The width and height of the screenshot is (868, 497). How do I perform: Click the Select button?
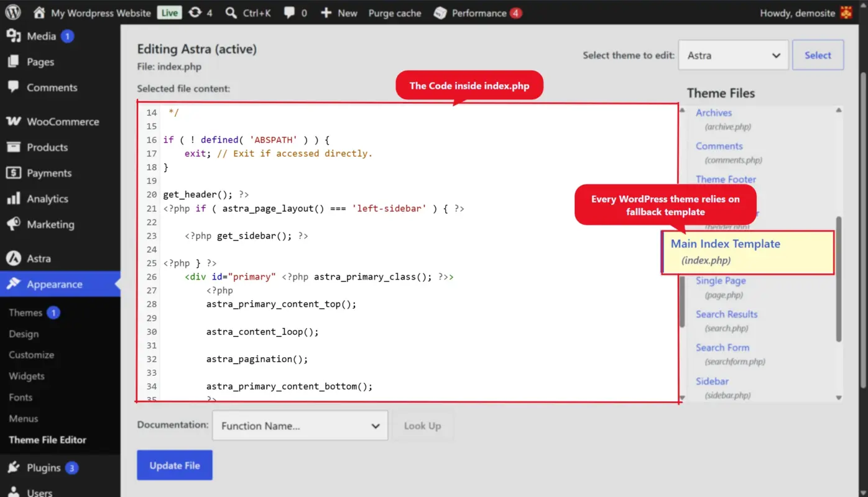[818, 55]
